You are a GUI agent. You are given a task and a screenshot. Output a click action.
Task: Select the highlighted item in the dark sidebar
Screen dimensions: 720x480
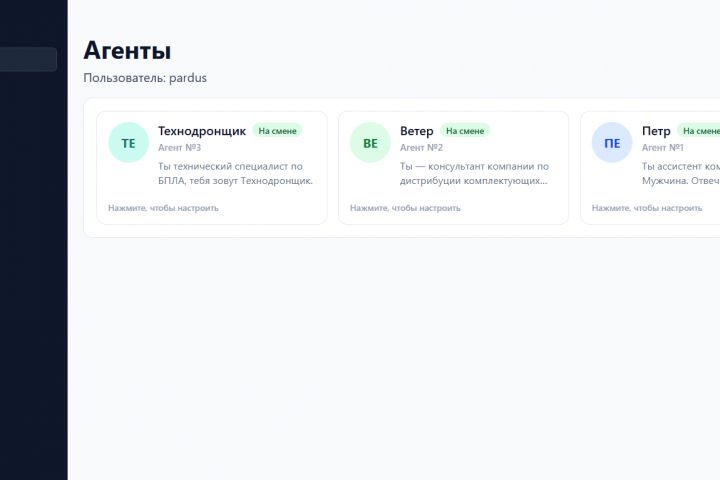[28, 59]
